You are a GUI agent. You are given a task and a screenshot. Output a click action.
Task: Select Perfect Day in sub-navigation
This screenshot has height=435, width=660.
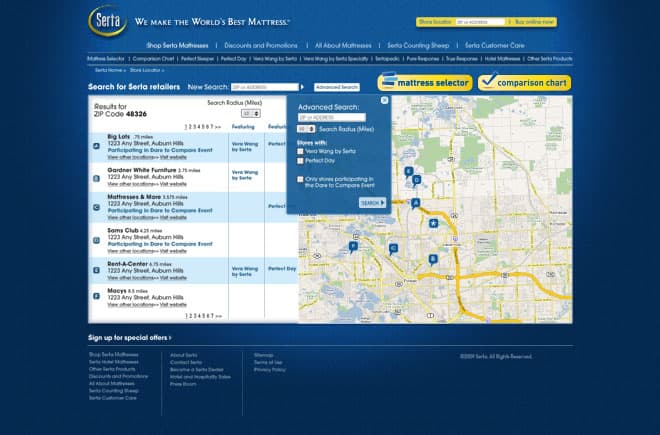coord(234,59)
